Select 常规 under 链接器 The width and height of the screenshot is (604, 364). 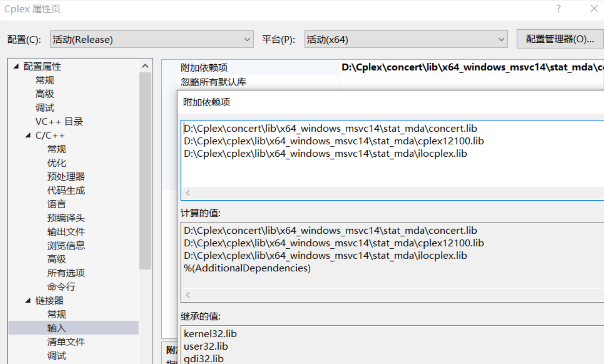pos(57,314)
